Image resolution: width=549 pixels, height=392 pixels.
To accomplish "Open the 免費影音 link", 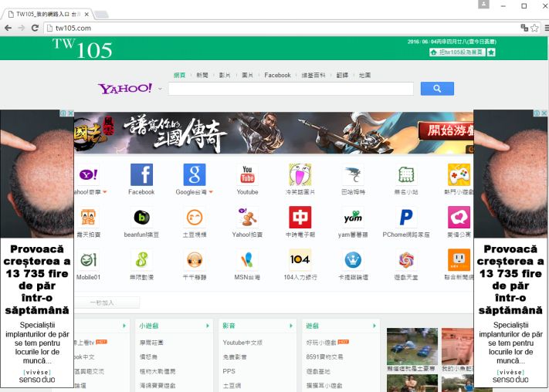I will tap(235, 357).
